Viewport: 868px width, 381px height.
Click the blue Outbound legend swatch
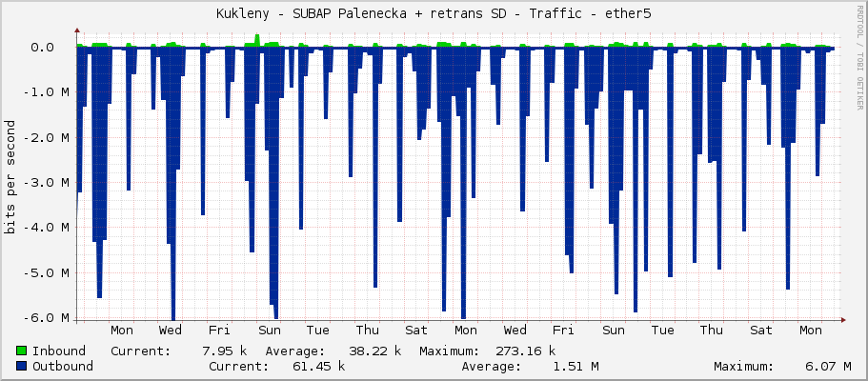[22, 366]
